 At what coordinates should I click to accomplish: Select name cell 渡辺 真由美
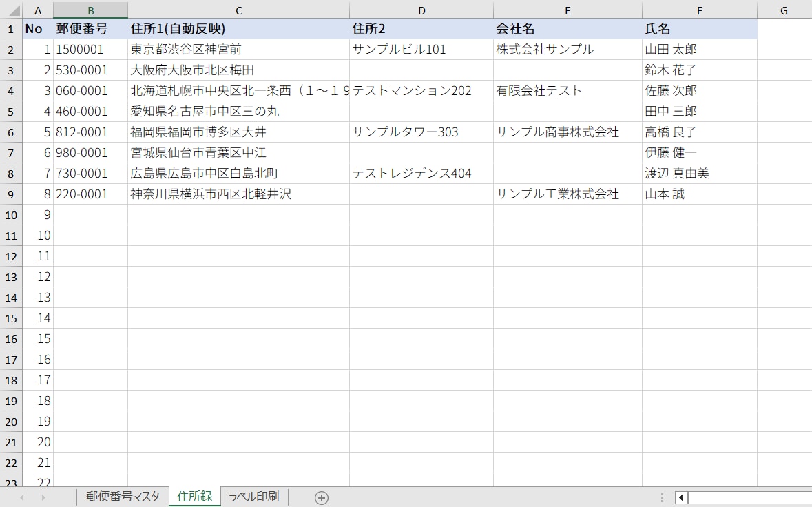tap(700, 174)
